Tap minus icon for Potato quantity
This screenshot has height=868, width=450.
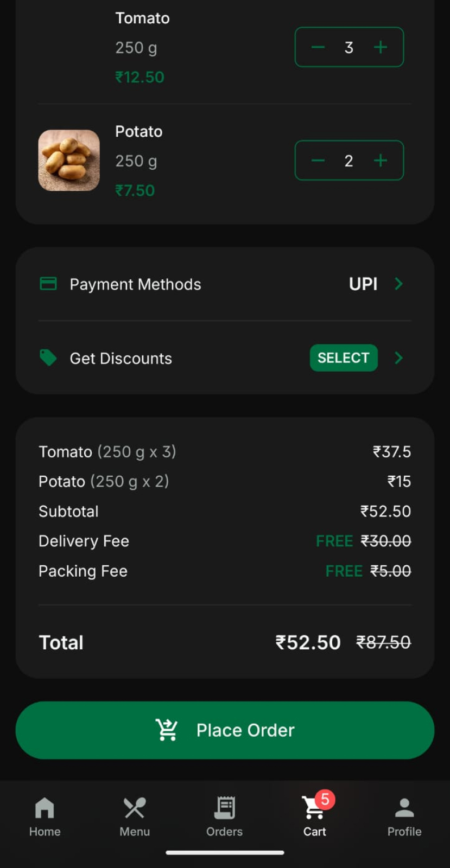click(x=318, y=161)
